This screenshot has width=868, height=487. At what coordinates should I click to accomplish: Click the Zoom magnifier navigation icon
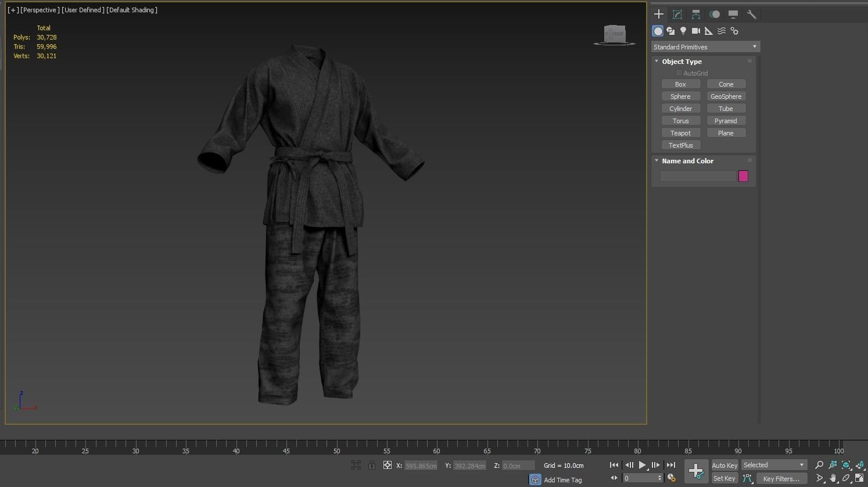point(819,465)
